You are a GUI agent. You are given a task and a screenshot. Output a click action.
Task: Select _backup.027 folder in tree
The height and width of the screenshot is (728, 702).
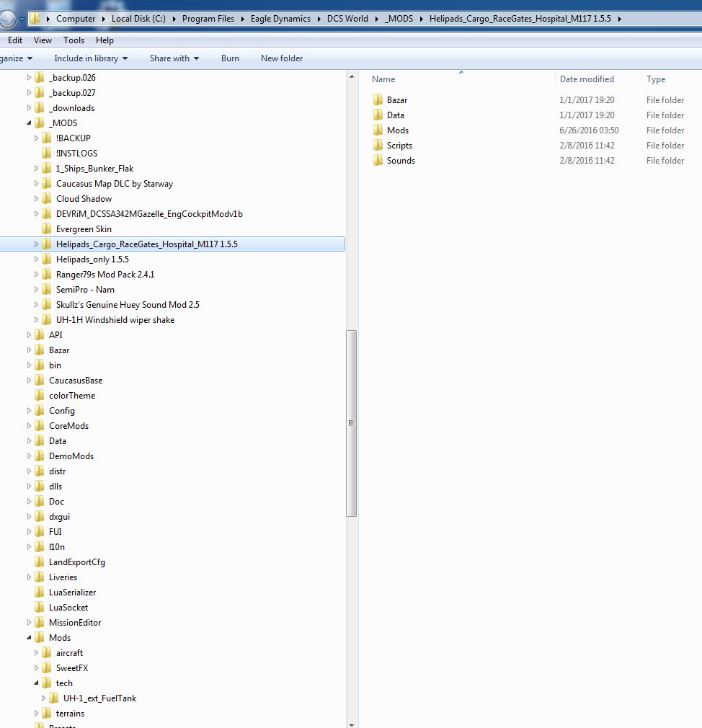click(72, 93)
